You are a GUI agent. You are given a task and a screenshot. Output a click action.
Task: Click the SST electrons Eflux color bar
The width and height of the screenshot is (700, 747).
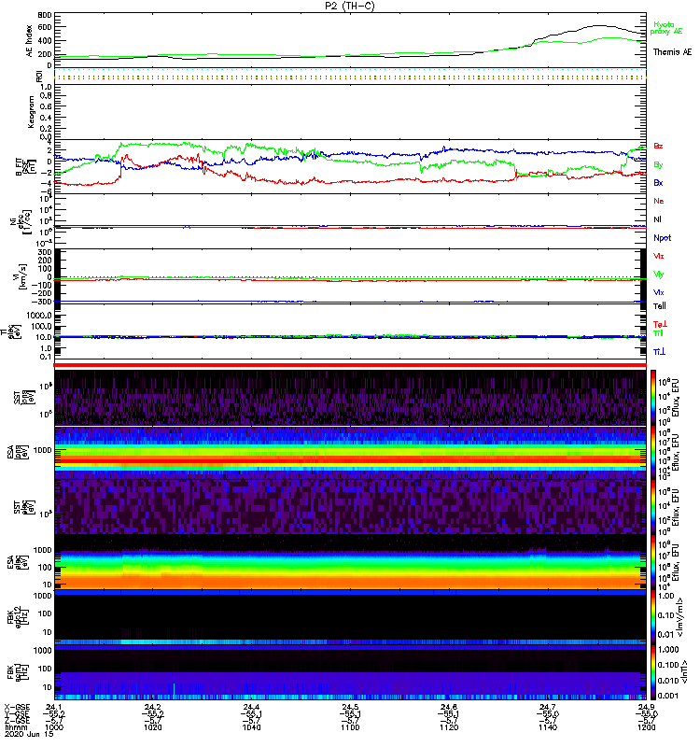click(x=653, y=507)
